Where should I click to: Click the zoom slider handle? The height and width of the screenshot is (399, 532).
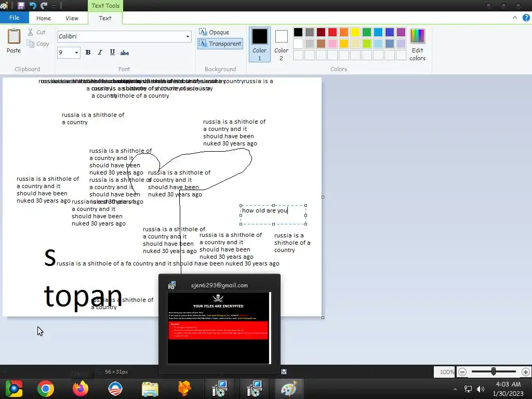(x=494, y=371)
